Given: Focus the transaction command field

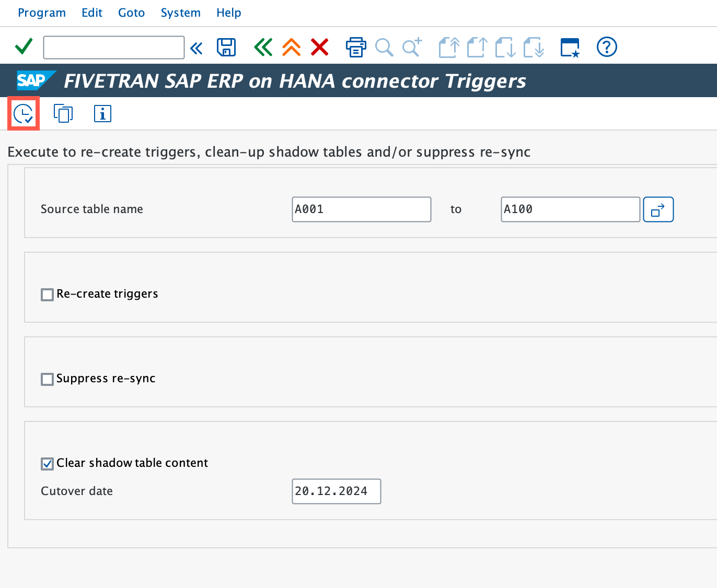Looking at the screenshot, I should (x=114, y=48).
